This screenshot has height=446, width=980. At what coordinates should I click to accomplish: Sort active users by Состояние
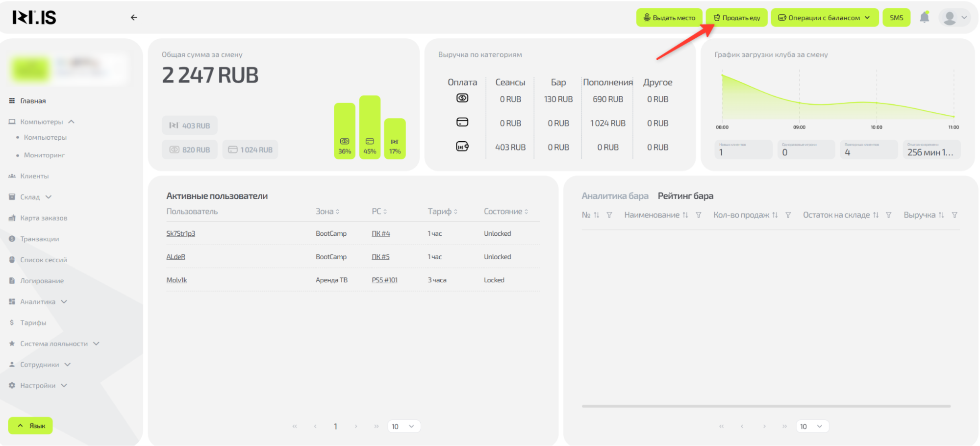[x=526, y=212]
